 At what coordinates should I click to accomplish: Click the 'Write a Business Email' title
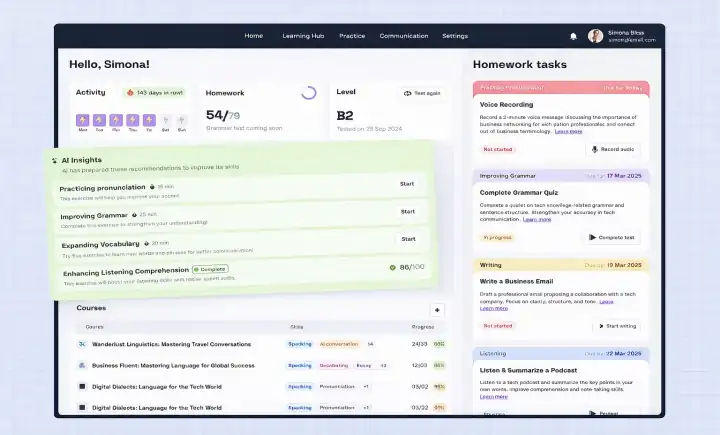(x=517, y=282)
